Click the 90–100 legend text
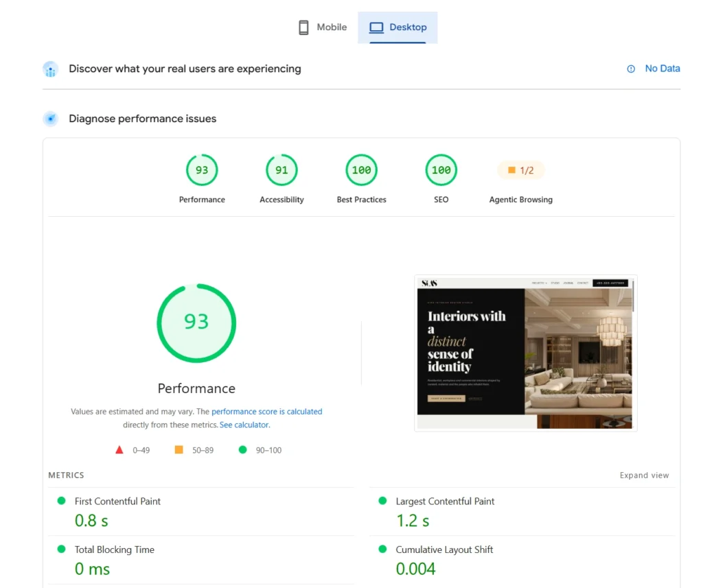The width and height of the screenshot is (703, 588). pyautogui.click(x=268, y=450)
